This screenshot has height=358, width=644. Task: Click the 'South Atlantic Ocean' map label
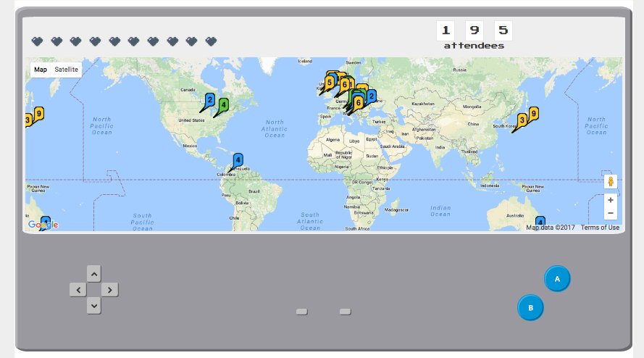pyautogui.click(x=310, y=221)
